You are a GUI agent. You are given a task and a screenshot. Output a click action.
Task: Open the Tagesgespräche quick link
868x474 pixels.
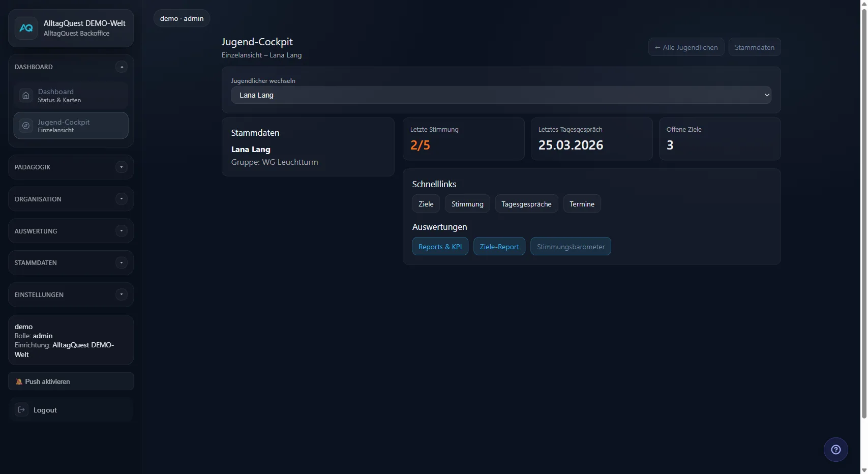tap(526, 204)
